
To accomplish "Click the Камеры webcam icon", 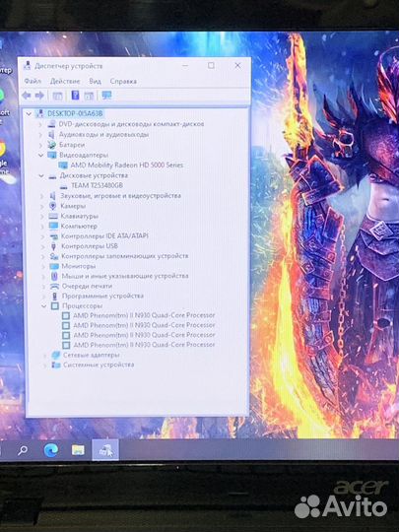I will [52, 206].
